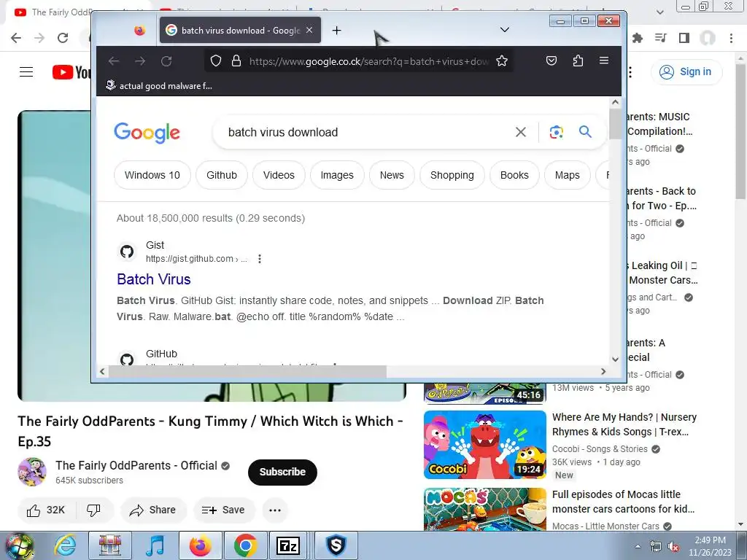This screenshot has height=560, width=747.
Task: Click Firefox vertical scrollbar up arrow
Action: pyautogui.click(x=615, y=102)
